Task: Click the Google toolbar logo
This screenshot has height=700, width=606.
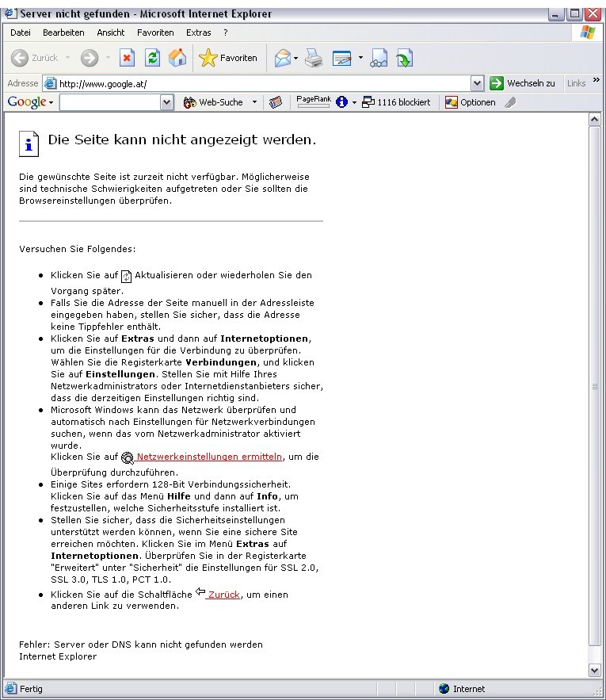Action: 27,102
